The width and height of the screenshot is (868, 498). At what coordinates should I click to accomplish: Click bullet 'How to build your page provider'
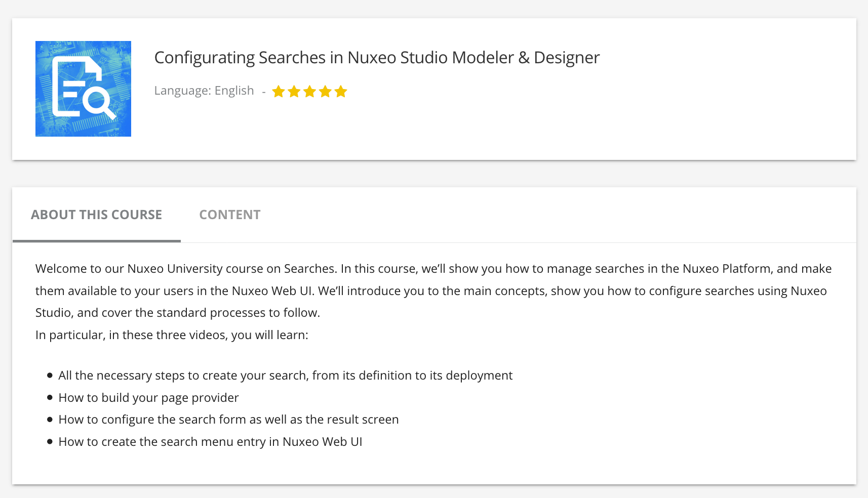(x=148, y=398)
